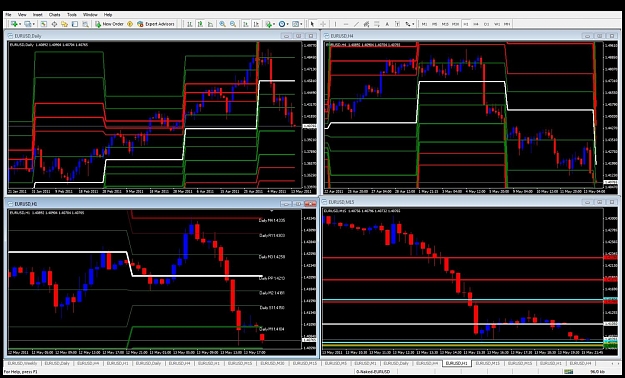Image resolution: width=625 pixels, height=378 pixels.
Task: Toggle the Terminal panel icon
Action: click(x=75, y=24)
